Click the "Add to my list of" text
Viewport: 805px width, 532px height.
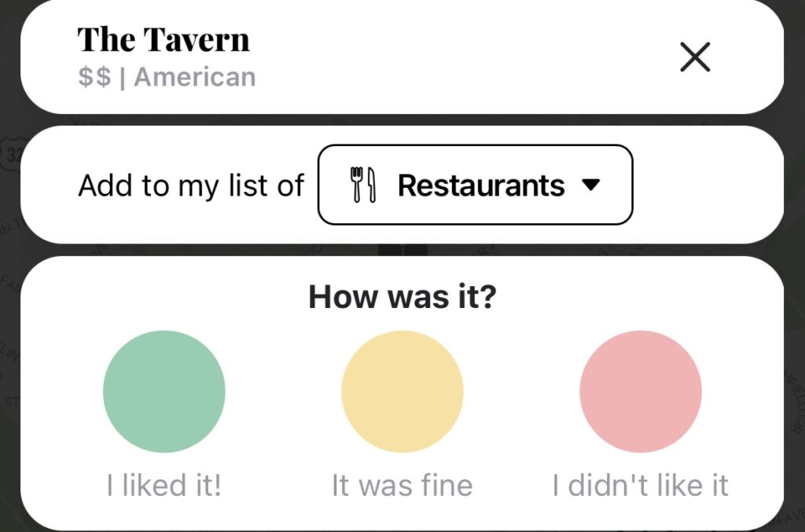click(x=191, y=185)
